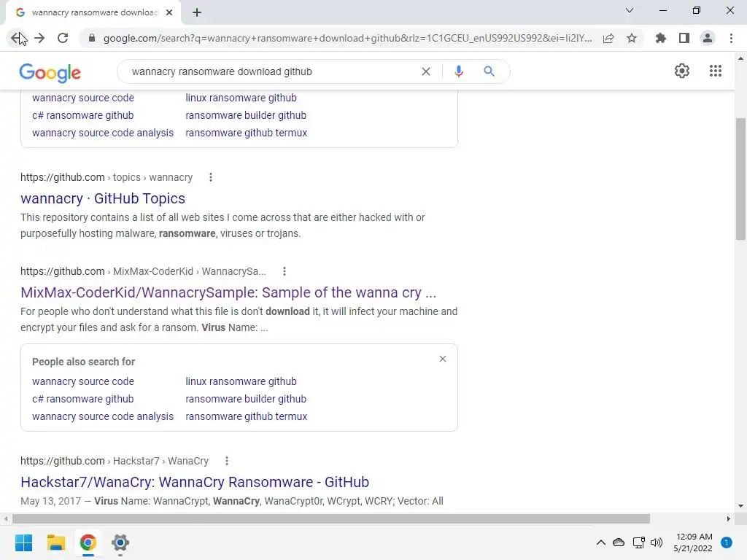Start a voice search with the microphone

[x=458, y=71]
